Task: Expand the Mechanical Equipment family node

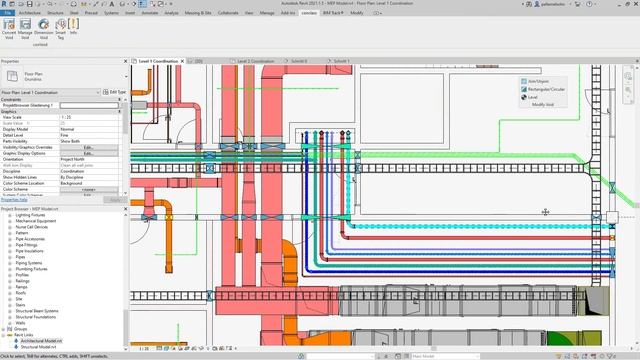Action: point(10,221)
